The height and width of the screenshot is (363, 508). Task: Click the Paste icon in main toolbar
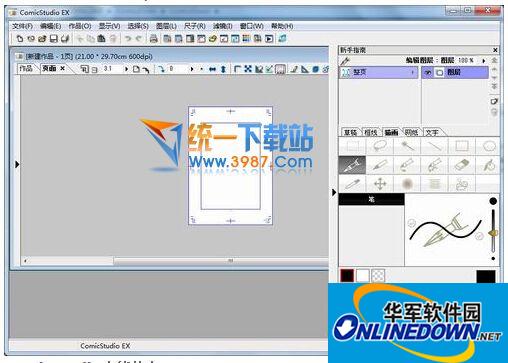[101, 39]
